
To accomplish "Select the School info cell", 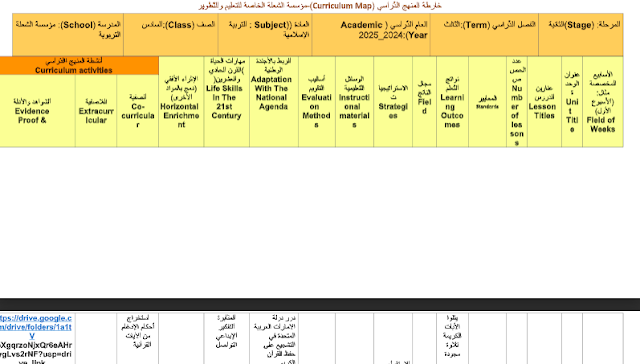I will click(68, 35).
